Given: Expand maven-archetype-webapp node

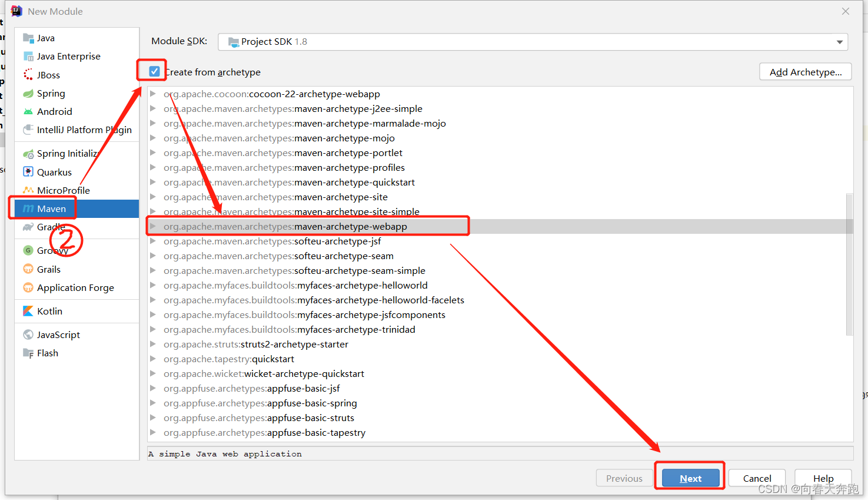Looking at the screenshot, I should click(153, 226).
